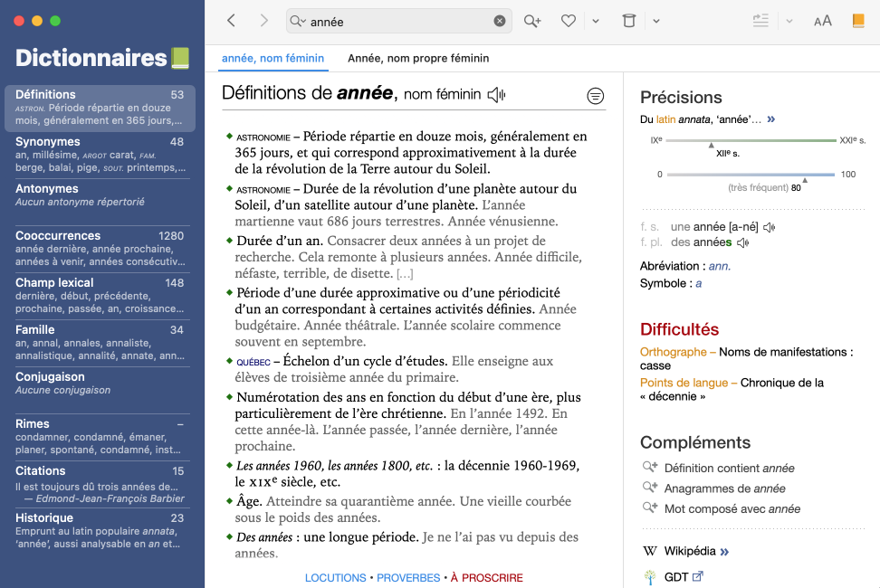
Task: Expand the etymology details chevron after 'annata'
Action: [771, 119]
